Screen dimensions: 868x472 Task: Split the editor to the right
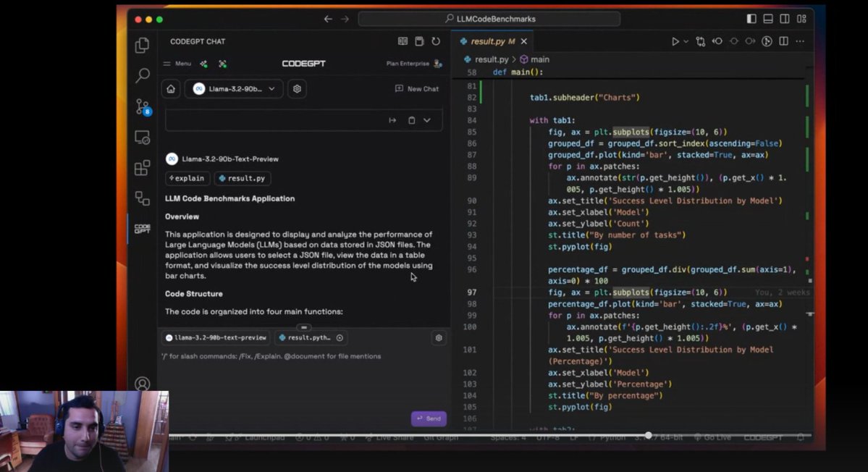tap(783, 41)
